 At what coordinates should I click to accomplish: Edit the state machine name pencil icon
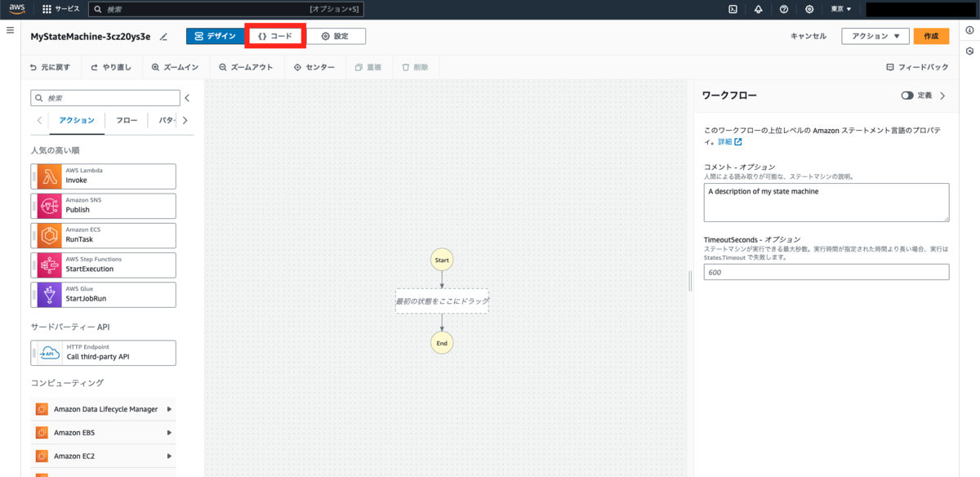tap(163, 37)
